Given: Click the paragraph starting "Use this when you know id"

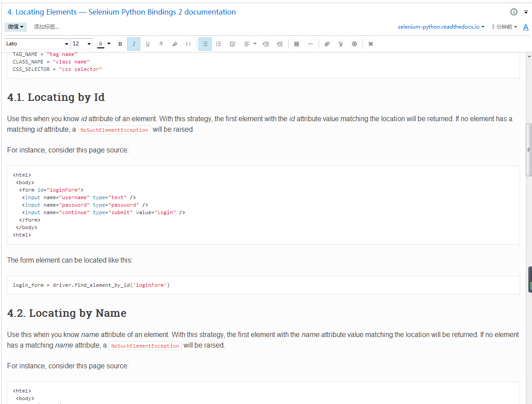Looking at the screenshot, I should [x=260, y=124].
